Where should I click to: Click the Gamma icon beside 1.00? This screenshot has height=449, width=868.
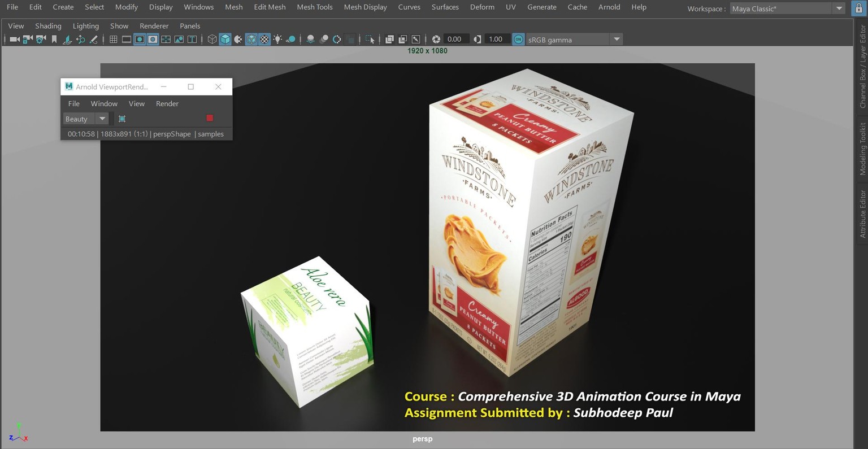pos(478,39)
